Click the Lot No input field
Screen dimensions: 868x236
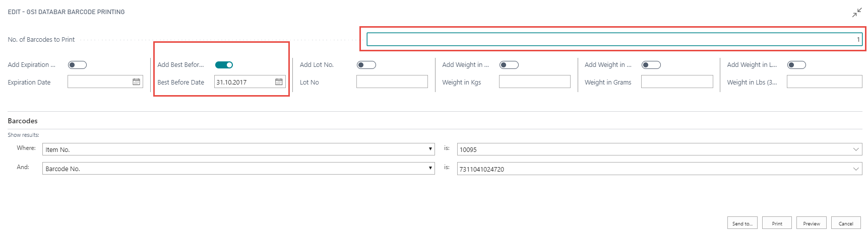click(392, 82)
